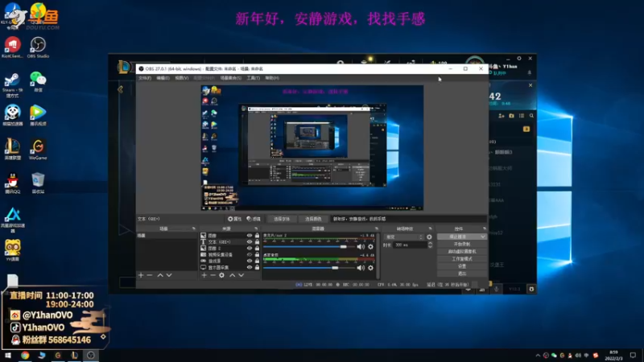Open the panda accelerator desktop icon
The image size is (644, 362).
click(x=12, y=115)
